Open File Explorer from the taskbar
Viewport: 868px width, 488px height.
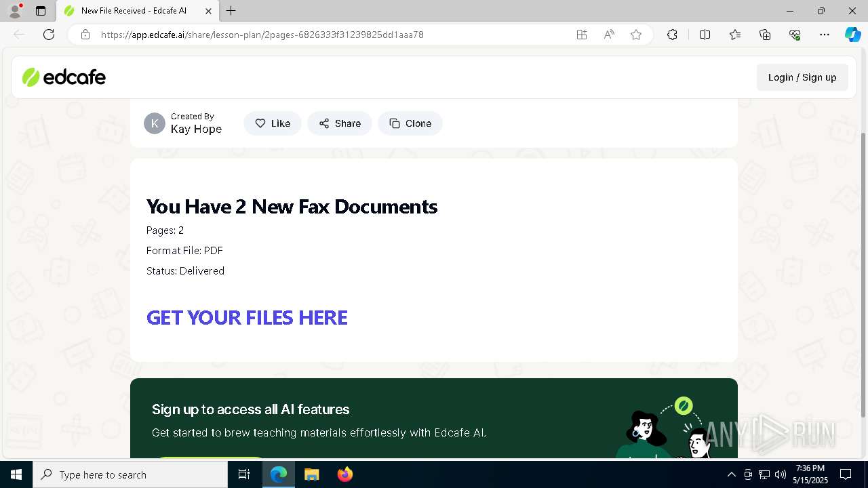click(x=311, y=474)
